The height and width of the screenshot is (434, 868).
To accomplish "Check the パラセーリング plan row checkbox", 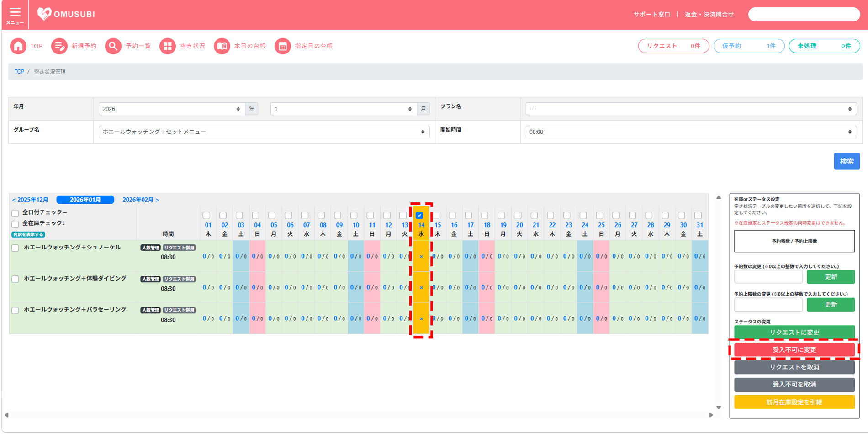I will [15, 310].
